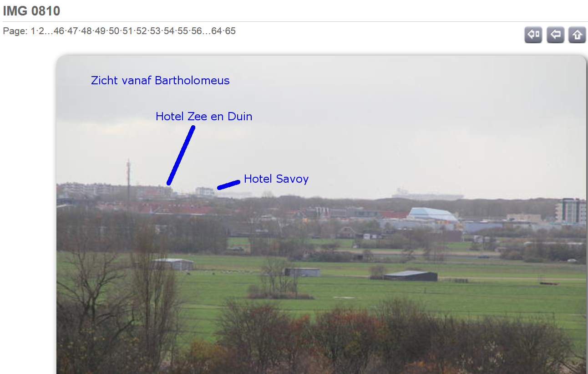This screenshot has height=374, width=588.
Task: Go to page 56
Action: click(x=197, y=31)
